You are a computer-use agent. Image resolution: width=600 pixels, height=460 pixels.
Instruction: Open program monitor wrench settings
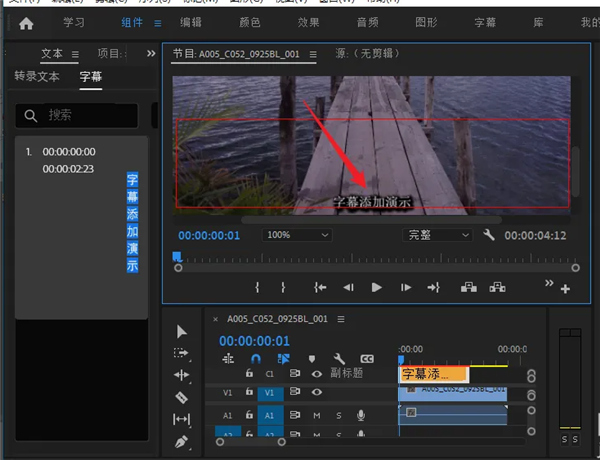[x=489, y=235]
